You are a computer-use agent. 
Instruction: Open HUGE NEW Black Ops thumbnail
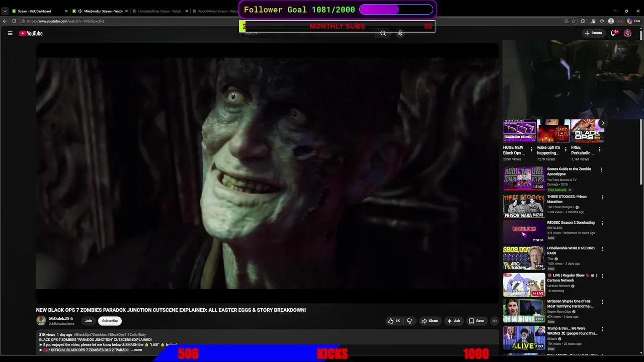click(x=519, y=131)
